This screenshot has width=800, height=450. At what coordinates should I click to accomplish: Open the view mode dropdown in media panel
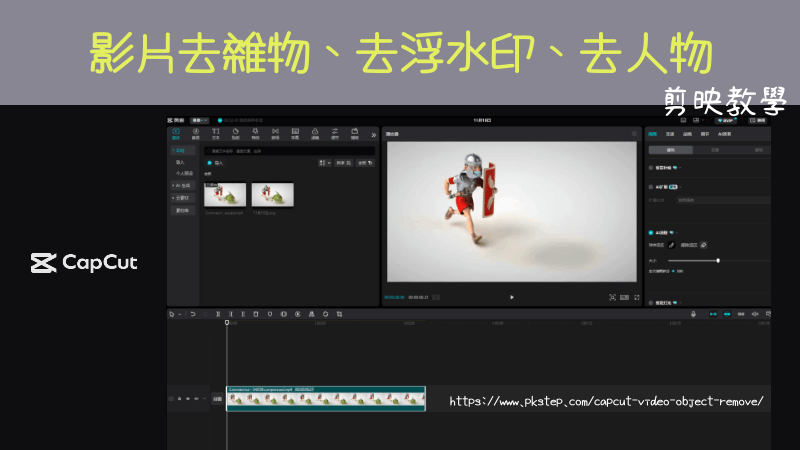tap(325, 163)
